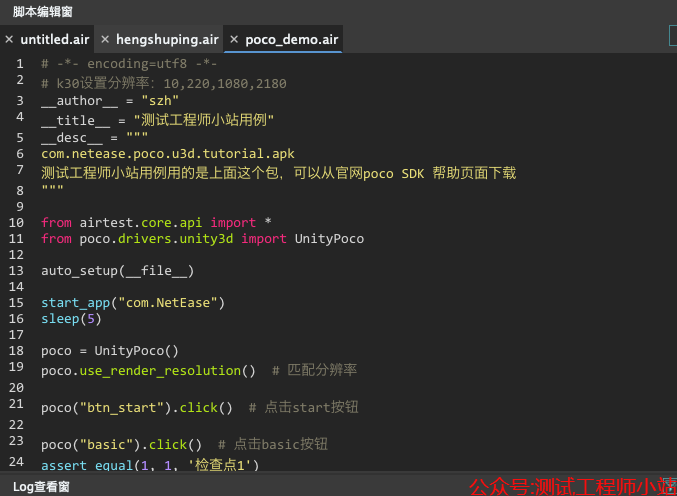Click the poco("basic").click() call

(121, 445)
